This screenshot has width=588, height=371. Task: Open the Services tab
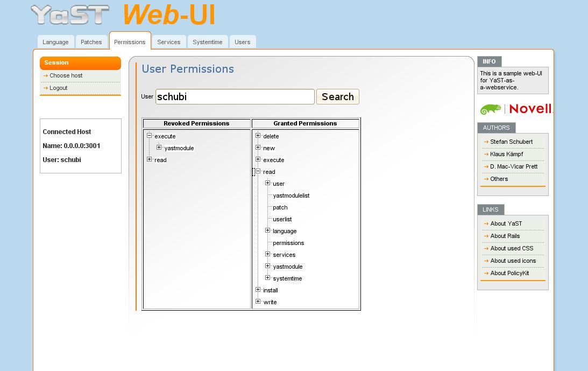click(169, 42)
